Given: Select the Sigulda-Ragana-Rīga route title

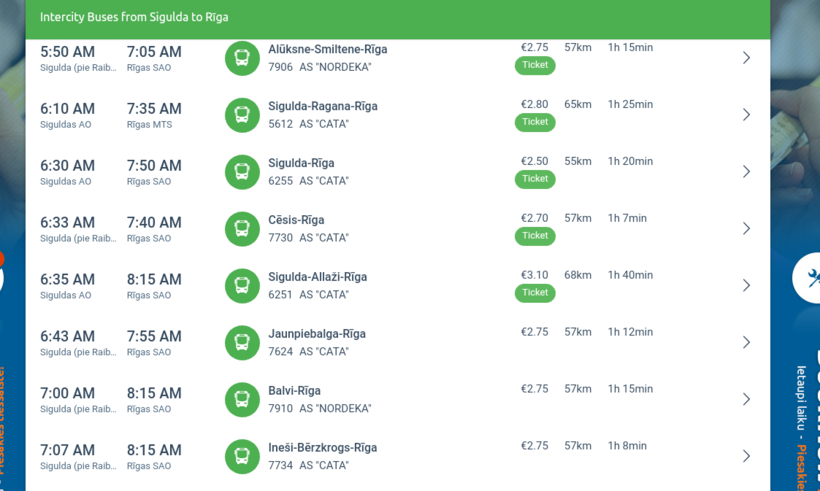Looking at the screenshot, I should (x=322, y=106).
